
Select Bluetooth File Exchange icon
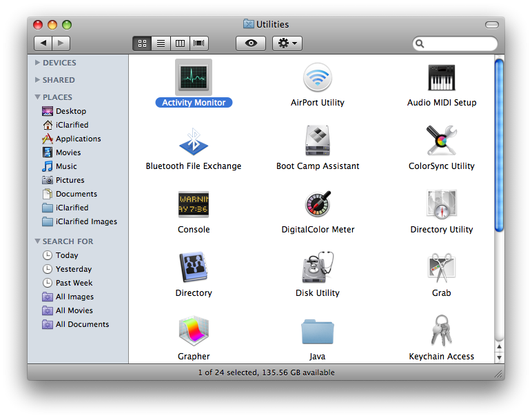click(194, 141)
